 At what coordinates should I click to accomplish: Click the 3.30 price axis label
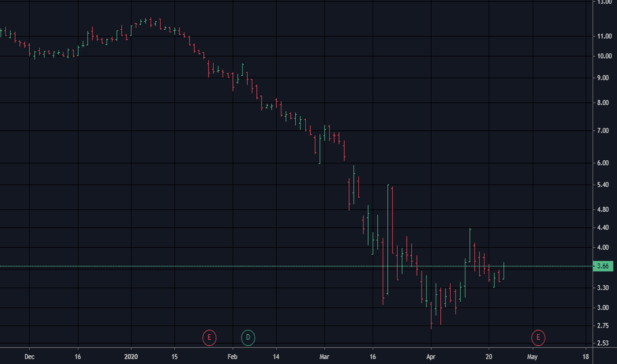(603, 288)
